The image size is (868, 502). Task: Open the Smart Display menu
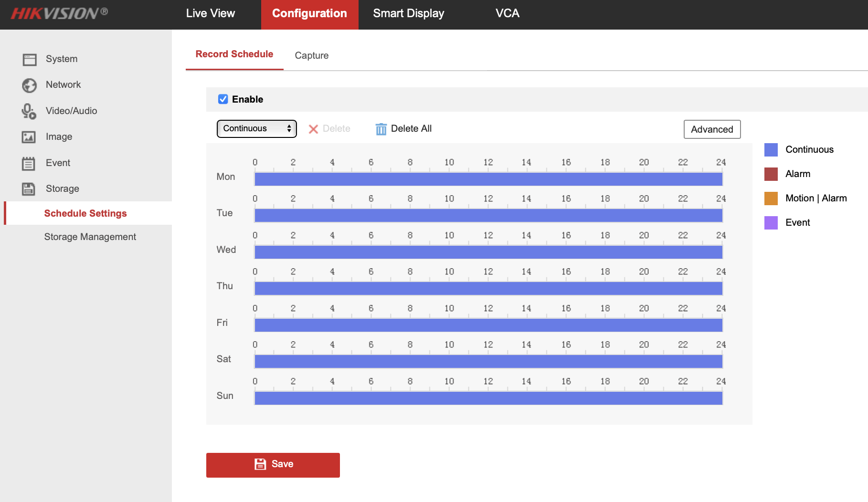pos(408,14)
